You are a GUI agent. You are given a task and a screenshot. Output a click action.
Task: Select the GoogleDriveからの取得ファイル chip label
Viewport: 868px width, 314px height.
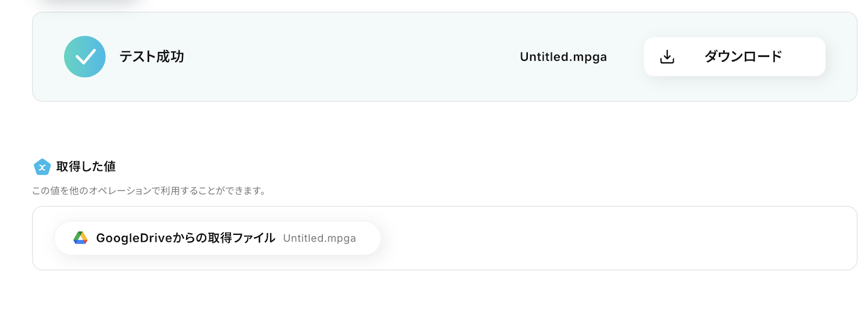[x=186, y=238]
